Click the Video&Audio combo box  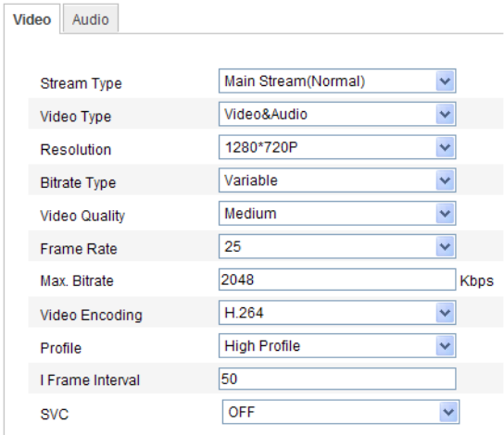(337, 114)
